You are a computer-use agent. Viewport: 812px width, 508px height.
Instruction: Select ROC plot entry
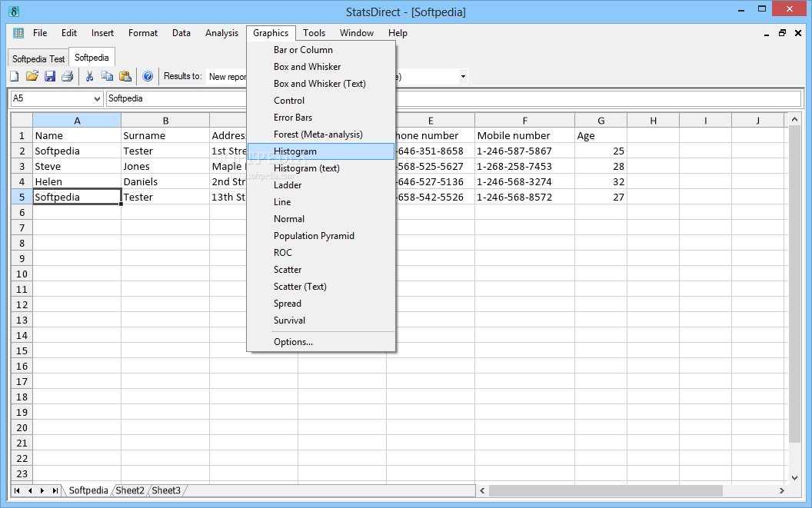[321, 253]
